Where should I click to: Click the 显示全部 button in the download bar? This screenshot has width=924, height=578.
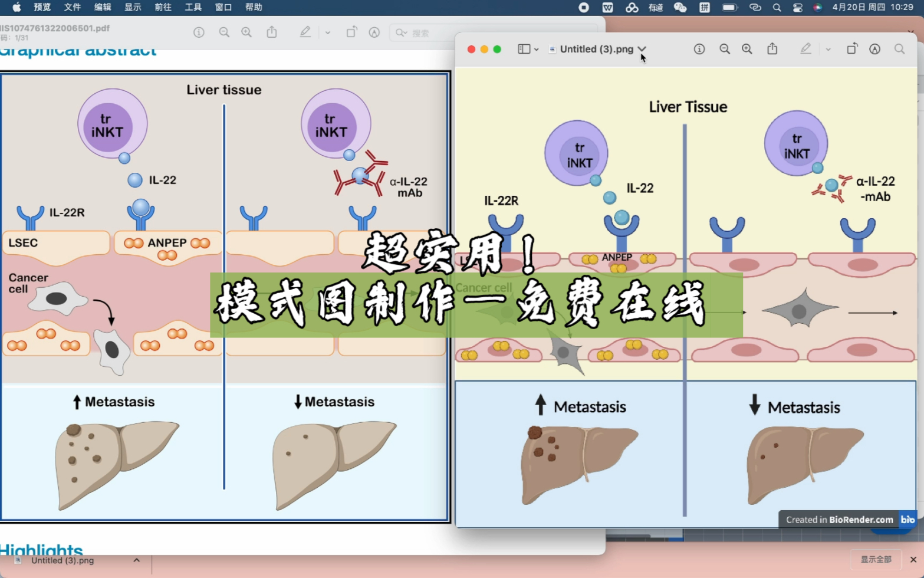876,559
